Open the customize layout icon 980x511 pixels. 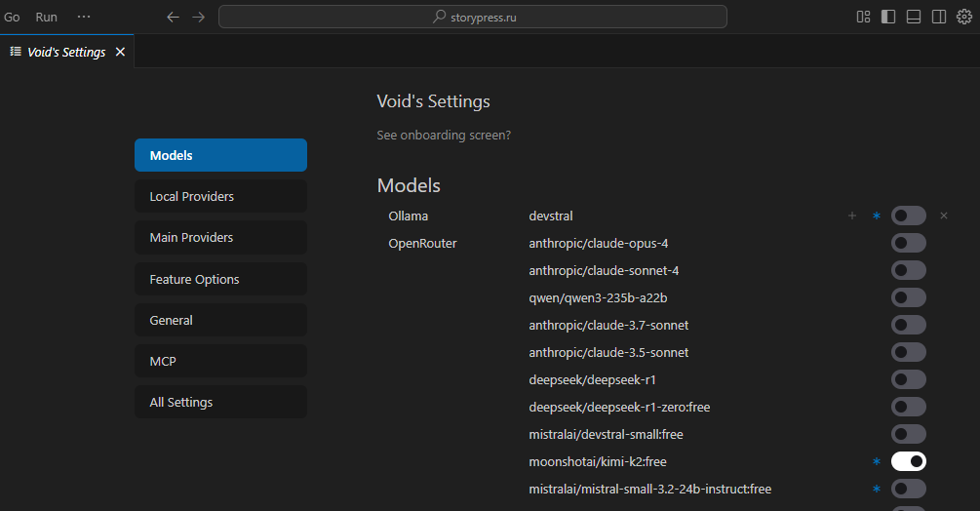[x=863, y=17]
